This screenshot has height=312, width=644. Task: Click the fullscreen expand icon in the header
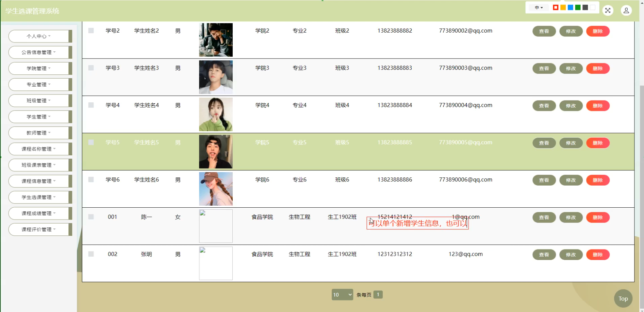[608, 11]
